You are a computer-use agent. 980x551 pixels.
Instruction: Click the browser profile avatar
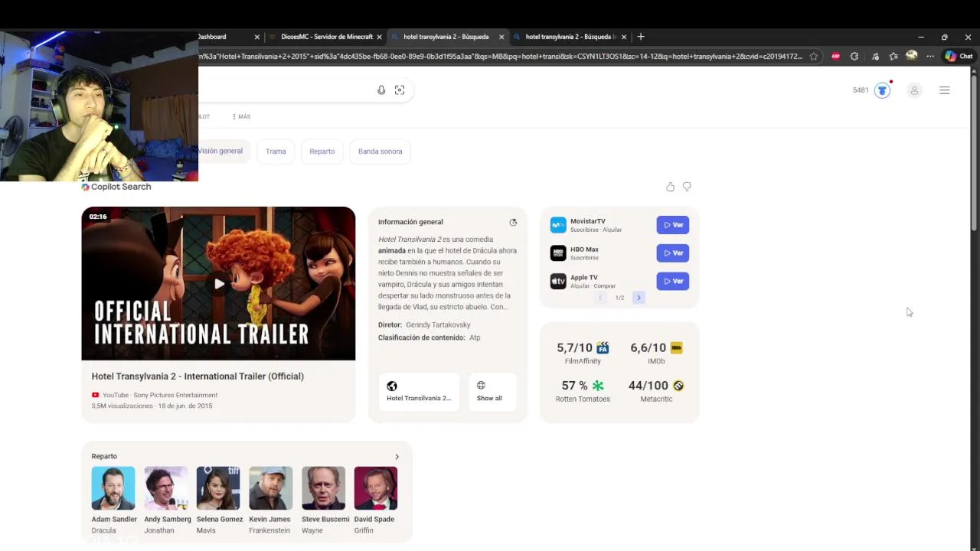pyautogui.click(x=911, y=56)
